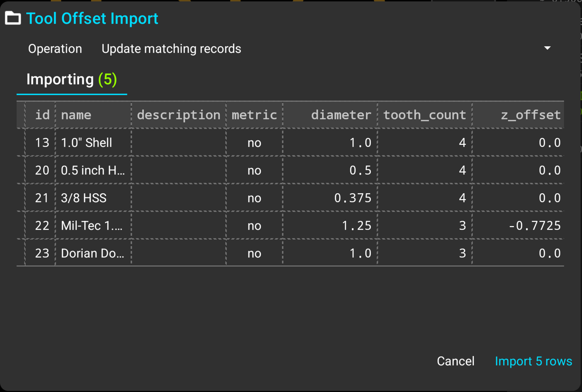
Task: Open the Operation dropdown arrow
Action: click(547, 48)
